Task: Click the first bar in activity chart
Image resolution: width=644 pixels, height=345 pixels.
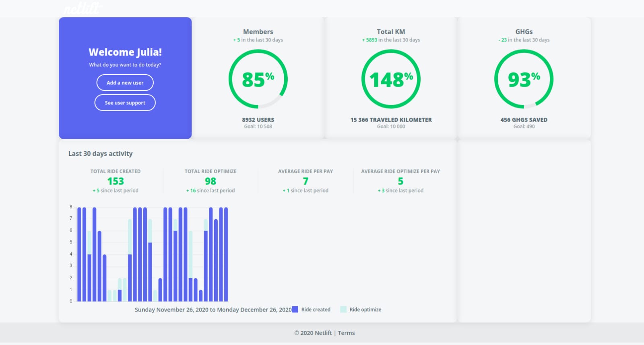Action: (x=79, y=254)
